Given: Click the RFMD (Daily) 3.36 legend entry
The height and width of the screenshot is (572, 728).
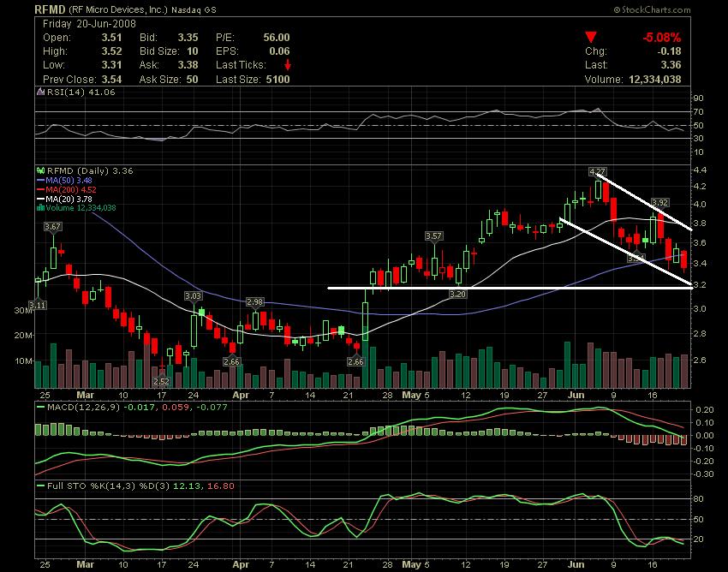Looking at the screenshot, I should pos(90,170).
